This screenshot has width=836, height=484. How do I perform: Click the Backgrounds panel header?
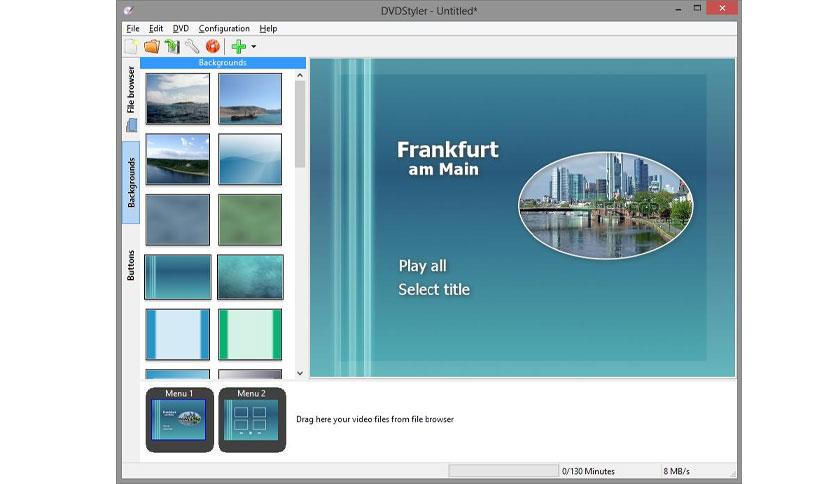pos(223,63)
